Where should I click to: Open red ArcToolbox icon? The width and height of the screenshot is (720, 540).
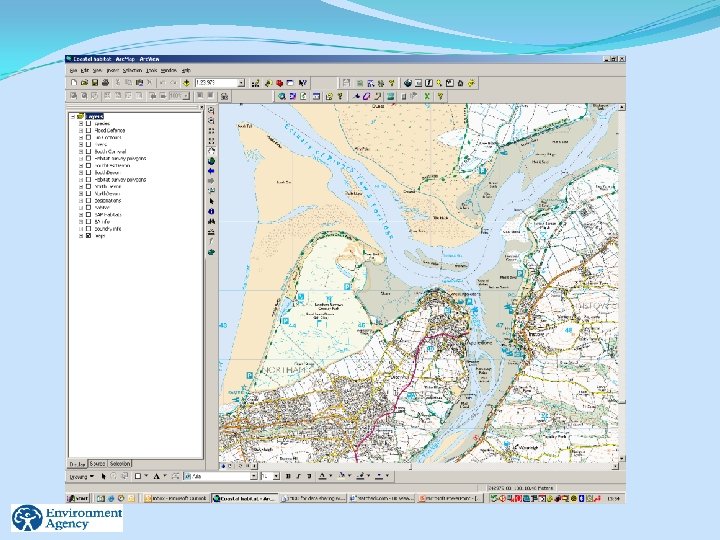(279, 83)
